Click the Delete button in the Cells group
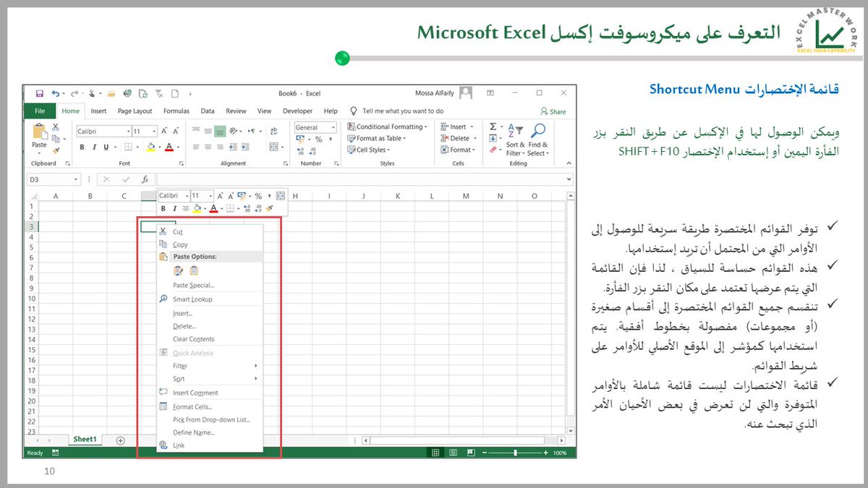Image resolution: width=868 pixels, height=488 pixels. click(457, 138)
